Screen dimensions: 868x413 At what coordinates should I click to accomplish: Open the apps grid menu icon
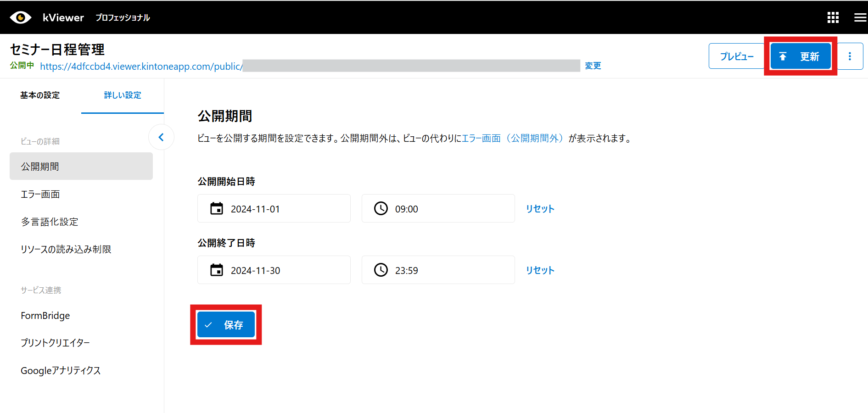(833, 17)
